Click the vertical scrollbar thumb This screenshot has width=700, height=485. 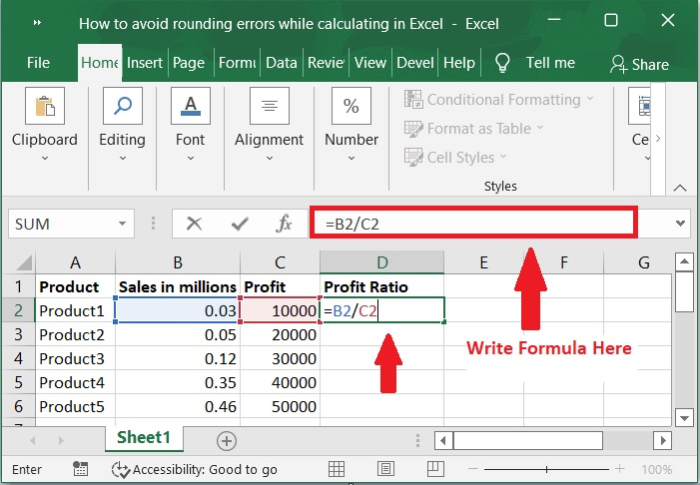[x=684, y=292]
